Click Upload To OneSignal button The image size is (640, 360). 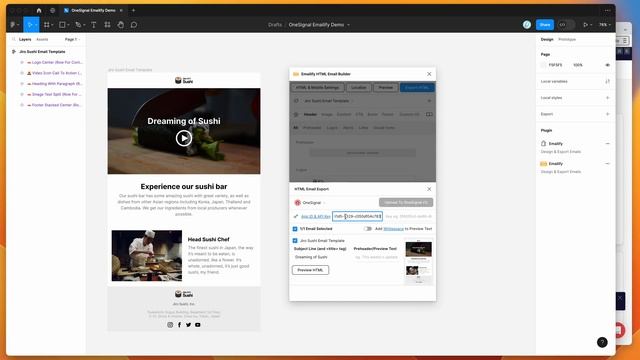click(x=406, y=202)
